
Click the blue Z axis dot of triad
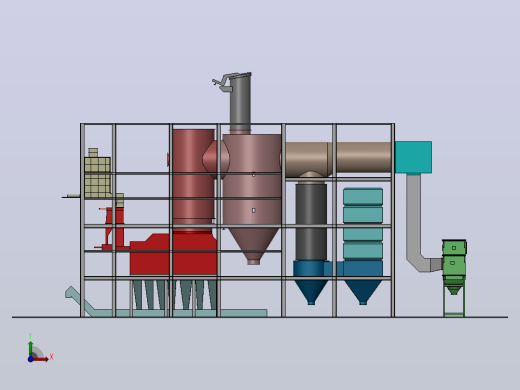click(30, 359)
